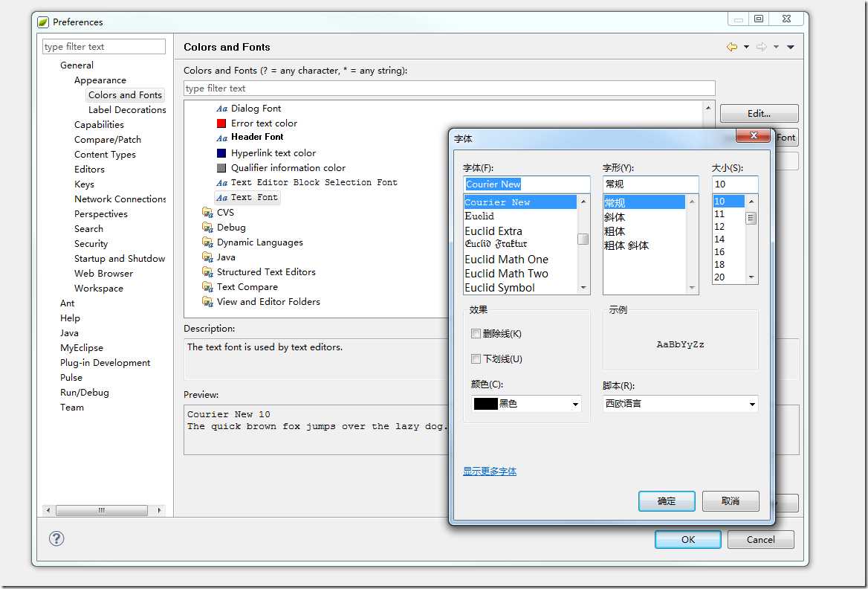
Task: Choose Euclid Symbol in font list
Action: (500, 288)
